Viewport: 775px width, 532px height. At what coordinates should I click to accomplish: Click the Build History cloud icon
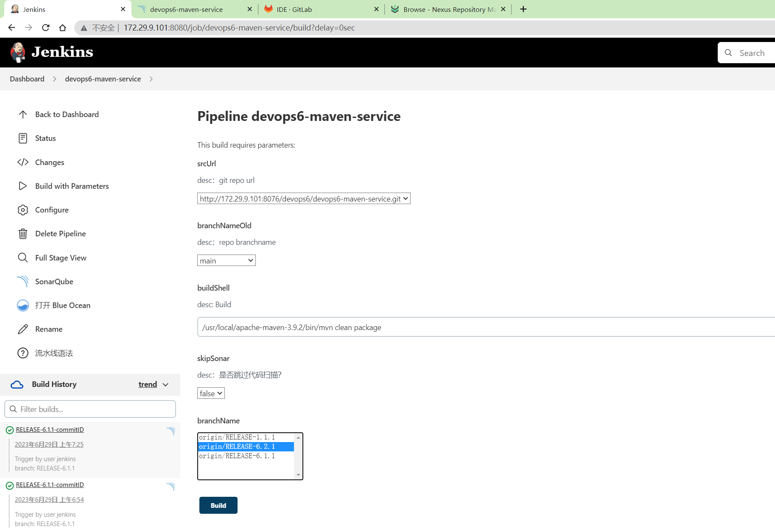[x=17, y=384]
